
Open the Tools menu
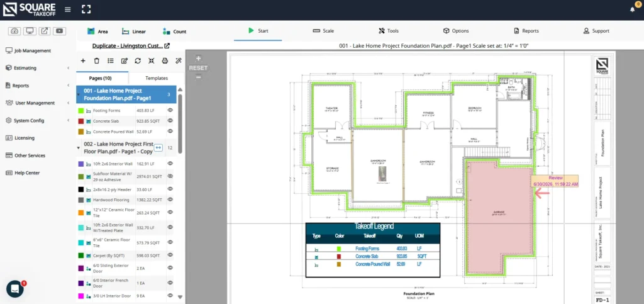[x=388, y=31]
